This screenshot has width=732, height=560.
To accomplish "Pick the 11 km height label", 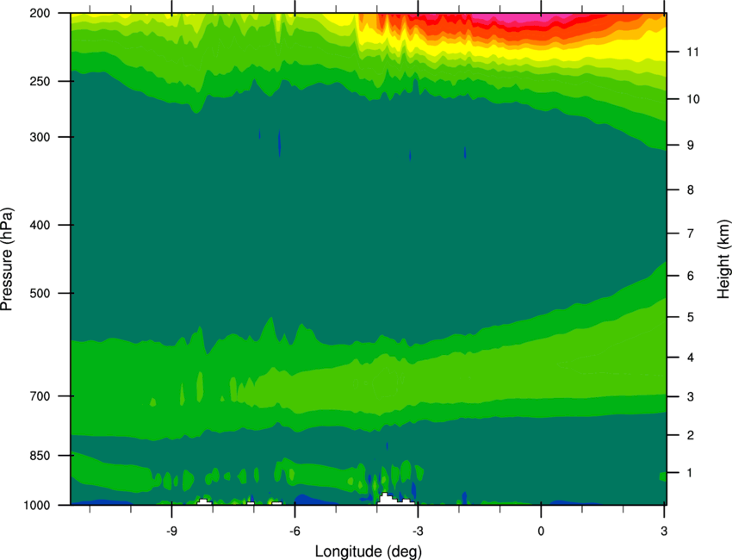I will [x=692, y=52].
